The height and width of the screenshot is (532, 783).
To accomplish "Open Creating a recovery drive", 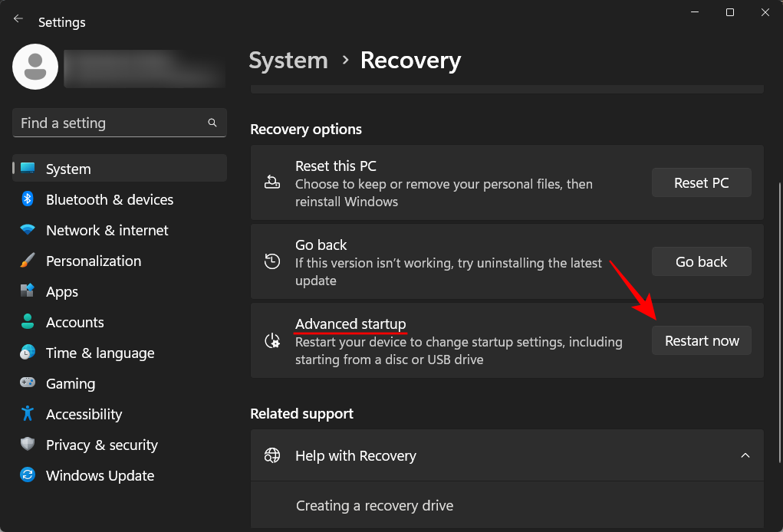I will pyautogui.click(x=374, y=505).
